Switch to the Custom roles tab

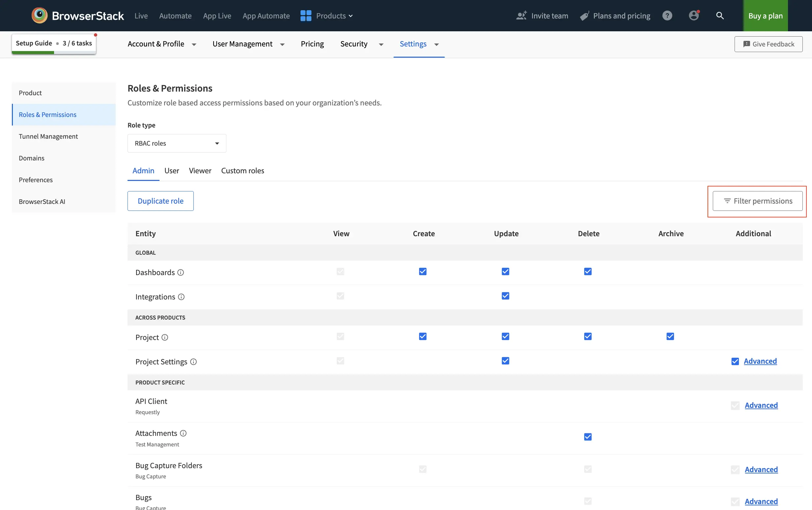(243, 171)
